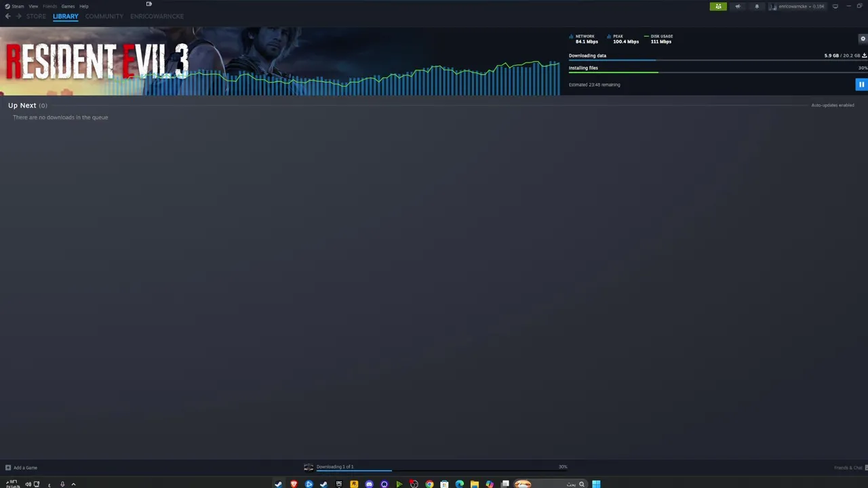The height and width of the screenshot is (488, 868).
Task: Open Microsoft Store from taskbar
Action: (x=444, y=484)
